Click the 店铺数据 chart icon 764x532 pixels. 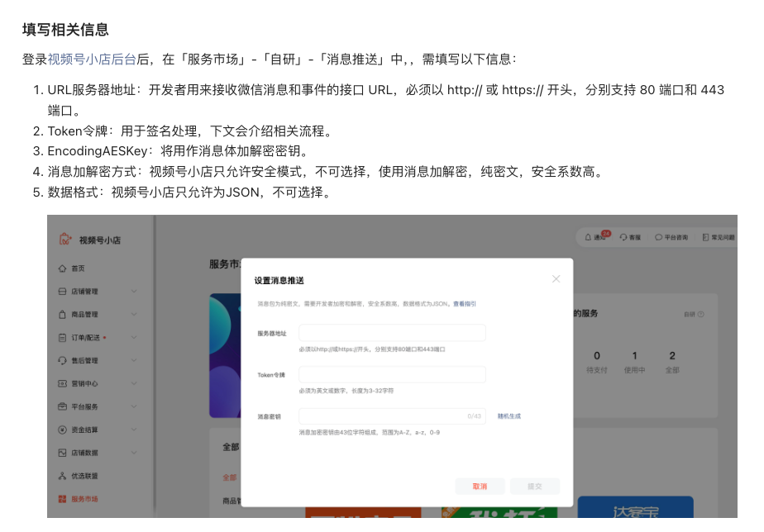click(62, 453)
